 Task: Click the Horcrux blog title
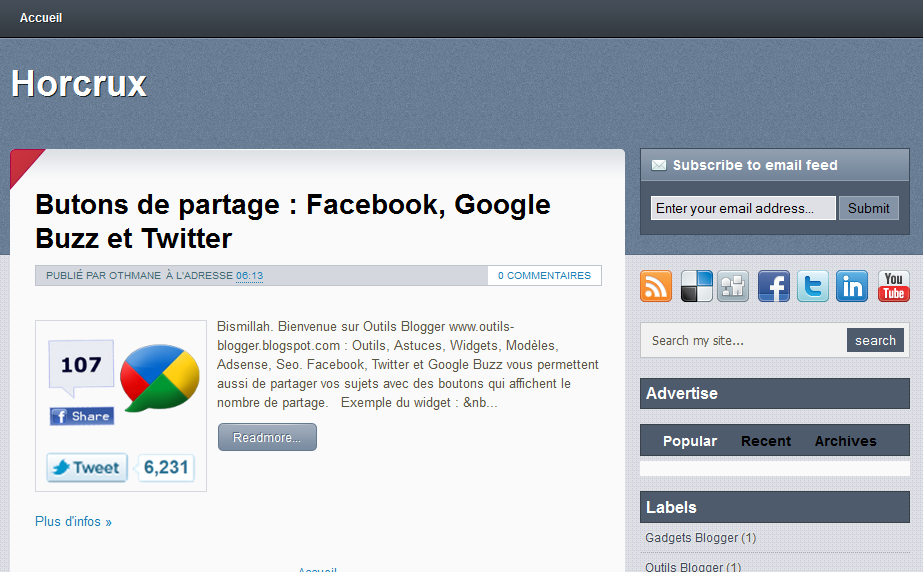(x=79, y=83)
